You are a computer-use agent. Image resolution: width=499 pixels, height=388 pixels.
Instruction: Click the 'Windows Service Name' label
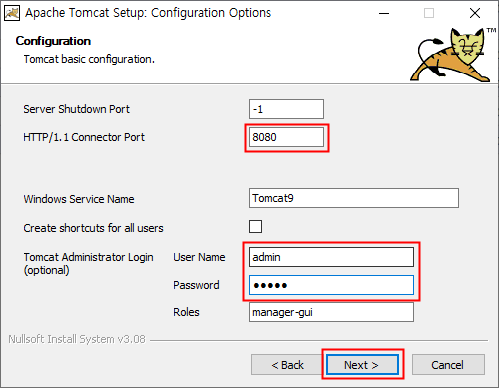[x=79, y=199]
